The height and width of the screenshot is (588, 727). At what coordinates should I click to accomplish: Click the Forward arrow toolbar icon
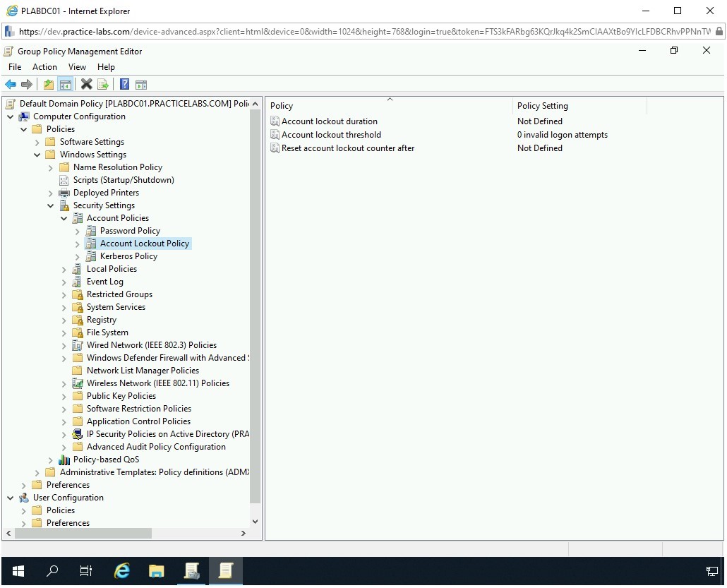click(27, 85)
